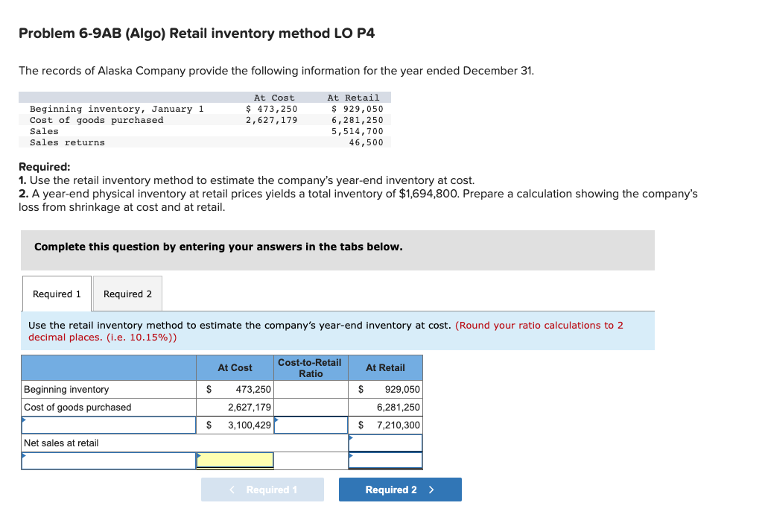
Task: Click the Cost-to-Retail Ratio blank for Cost of goods purchased
Action: 311,407
